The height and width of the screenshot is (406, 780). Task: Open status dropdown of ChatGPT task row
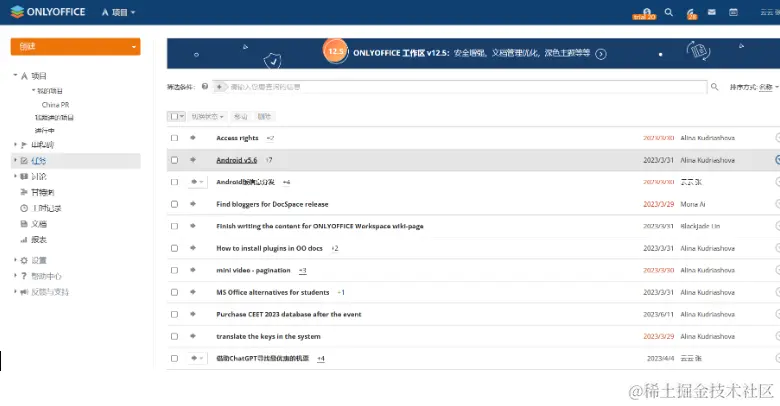click(x=197, y=358)
